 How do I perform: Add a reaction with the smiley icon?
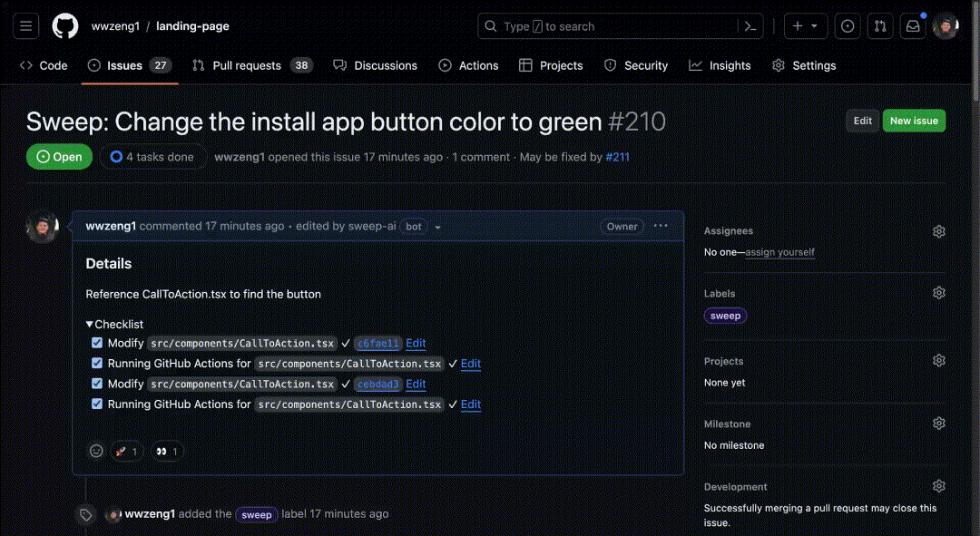coord(95,451)
